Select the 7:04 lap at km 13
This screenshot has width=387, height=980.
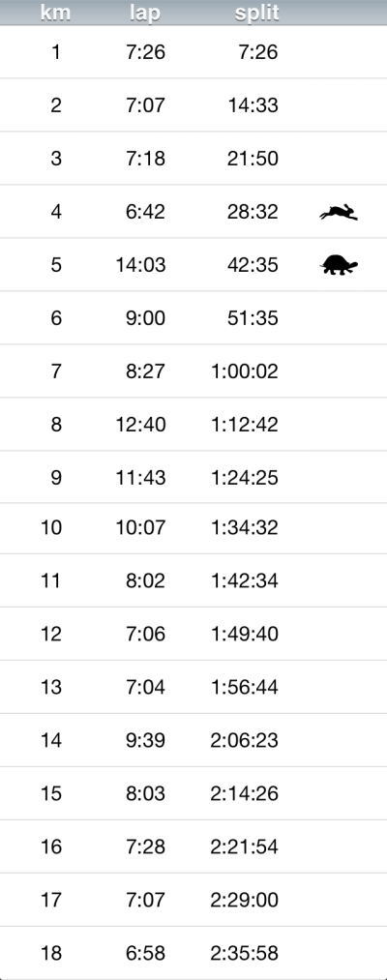point(146,687)
